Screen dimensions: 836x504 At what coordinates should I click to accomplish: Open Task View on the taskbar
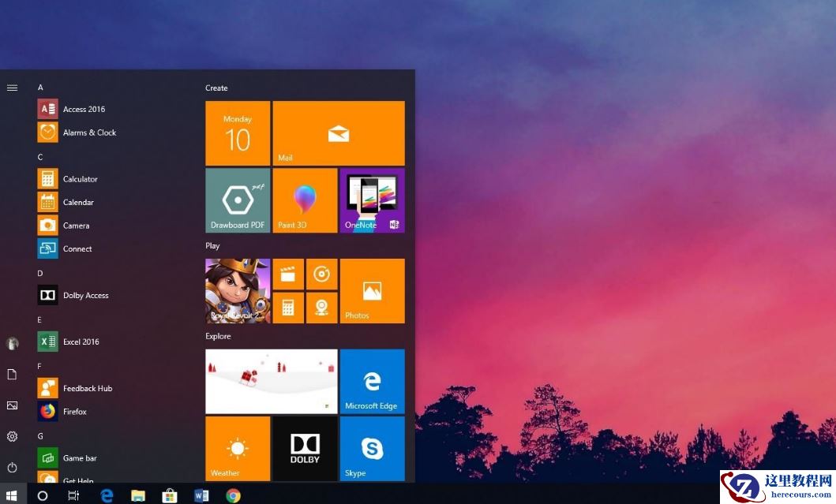click(x=74, y=495)
